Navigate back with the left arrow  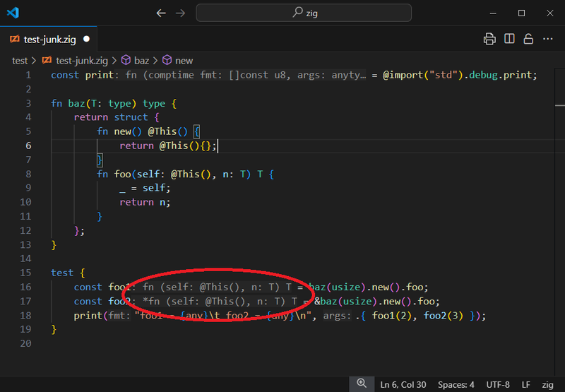tap(161, 13)
